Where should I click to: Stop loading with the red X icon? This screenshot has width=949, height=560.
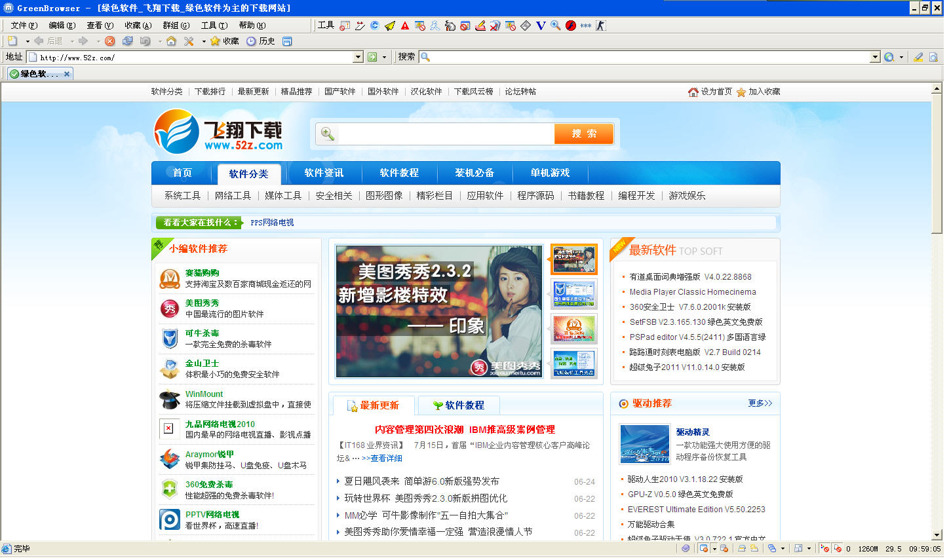click(110, 41)
